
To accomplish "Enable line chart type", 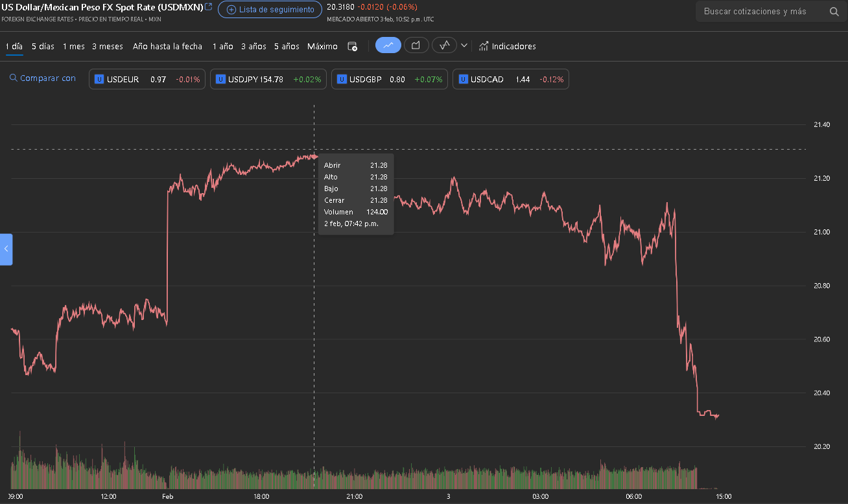I will [x=388, y=45].
